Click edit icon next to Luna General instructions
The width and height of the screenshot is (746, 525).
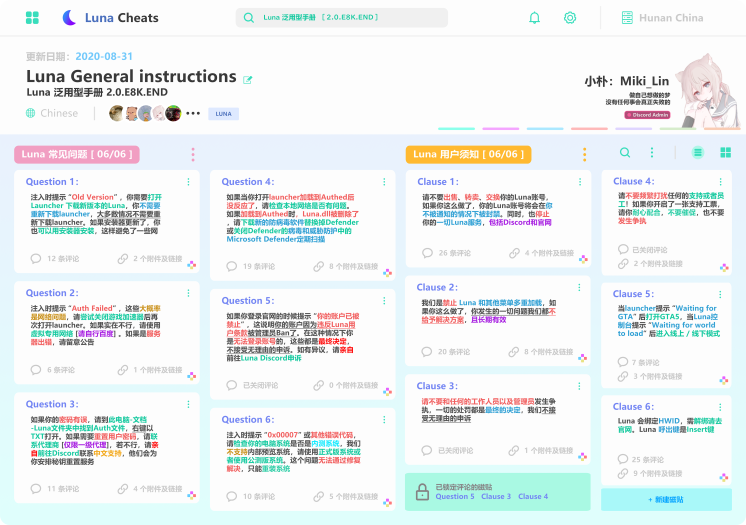coord(247,79)
